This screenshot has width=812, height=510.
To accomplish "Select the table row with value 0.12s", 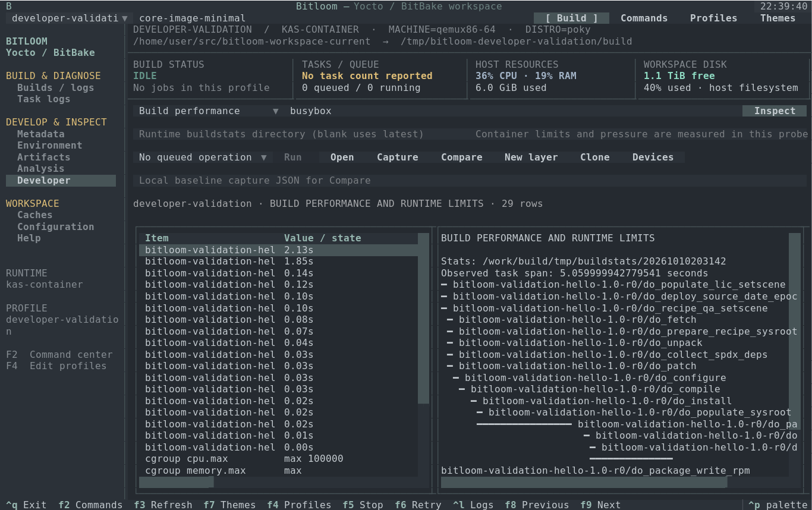I will coord(278,285).
